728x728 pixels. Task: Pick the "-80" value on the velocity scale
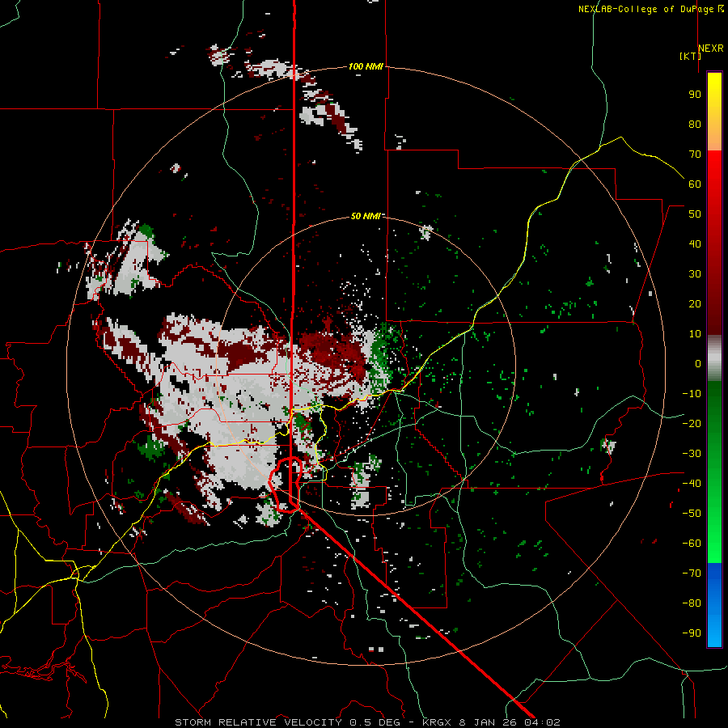click(x=692, y=603)
